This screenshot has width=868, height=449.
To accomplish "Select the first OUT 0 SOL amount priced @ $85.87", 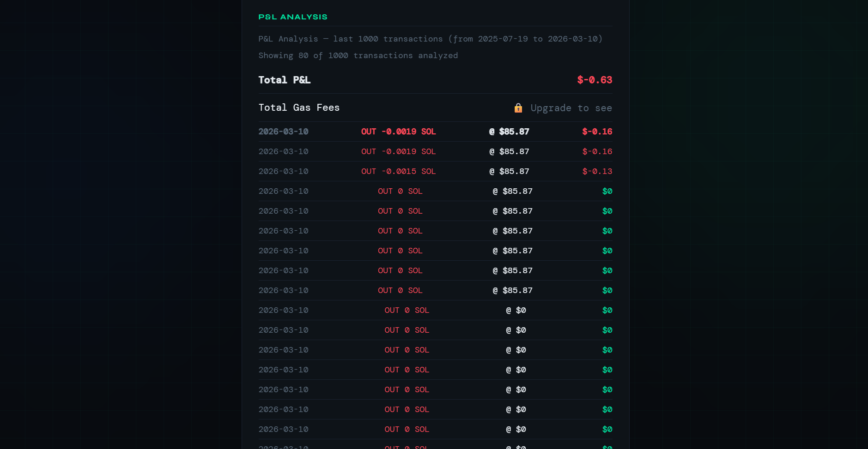I will [x=400, y=191].
